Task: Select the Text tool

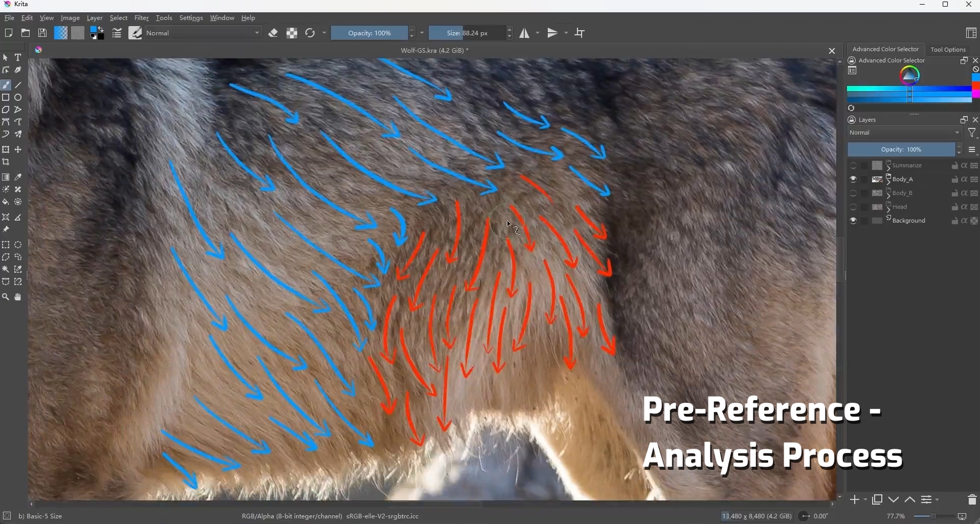Action: pos(19,58)
